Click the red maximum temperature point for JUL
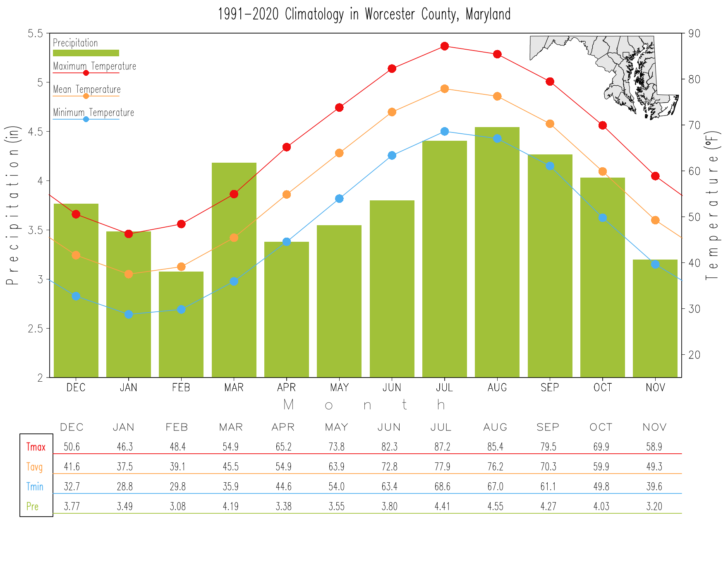728x563 pixels. (445, 46)
